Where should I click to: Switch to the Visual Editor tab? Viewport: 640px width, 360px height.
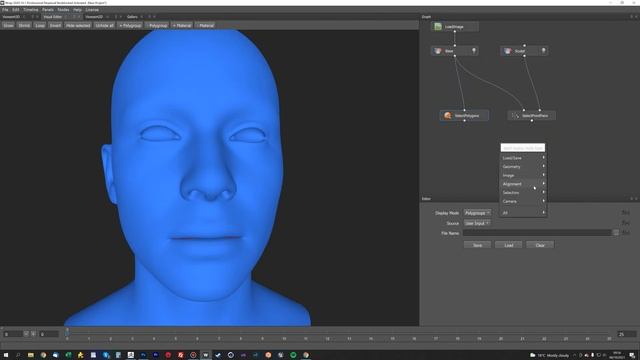point(53,17)
